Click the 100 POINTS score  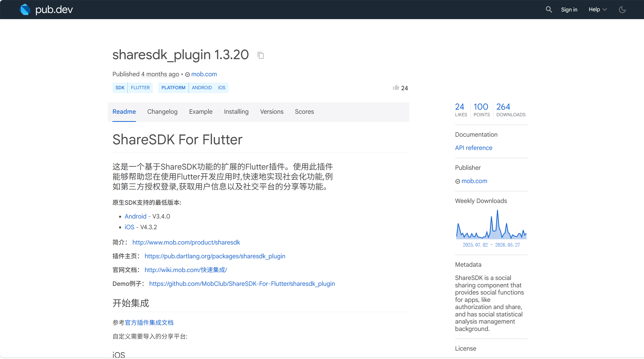tap(482, 110)
